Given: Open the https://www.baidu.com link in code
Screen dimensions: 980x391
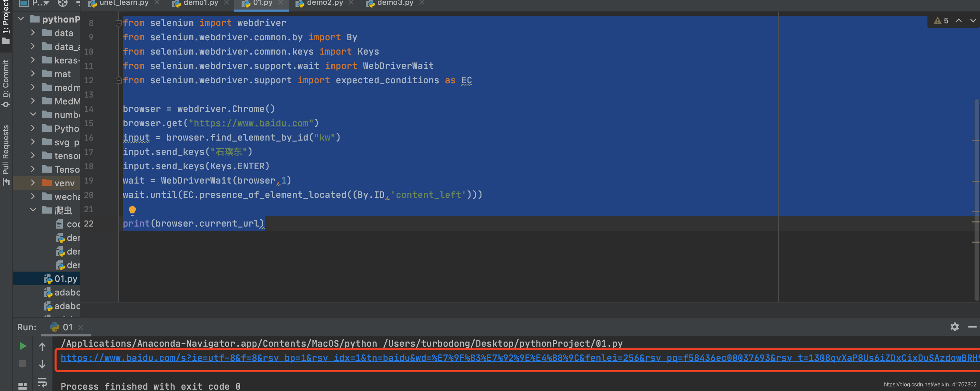Looking at the screenshot, I should pos(251,123).
